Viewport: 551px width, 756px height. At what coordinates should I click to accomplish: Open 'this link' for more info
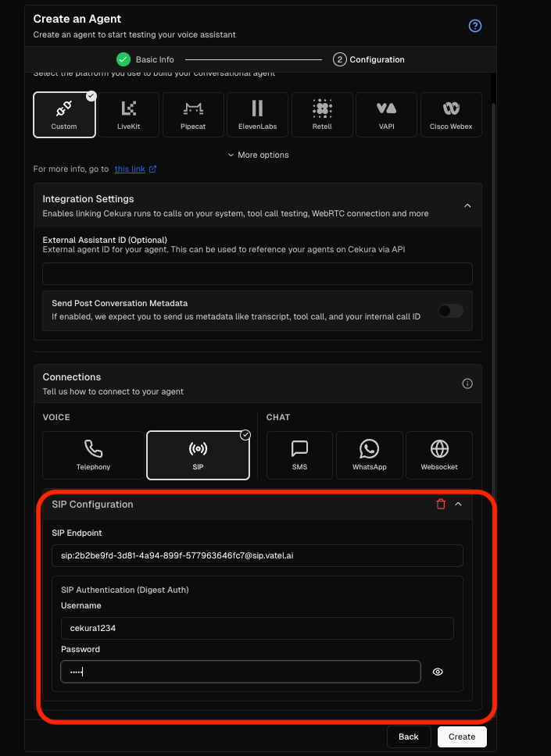(x=130, y=169)
